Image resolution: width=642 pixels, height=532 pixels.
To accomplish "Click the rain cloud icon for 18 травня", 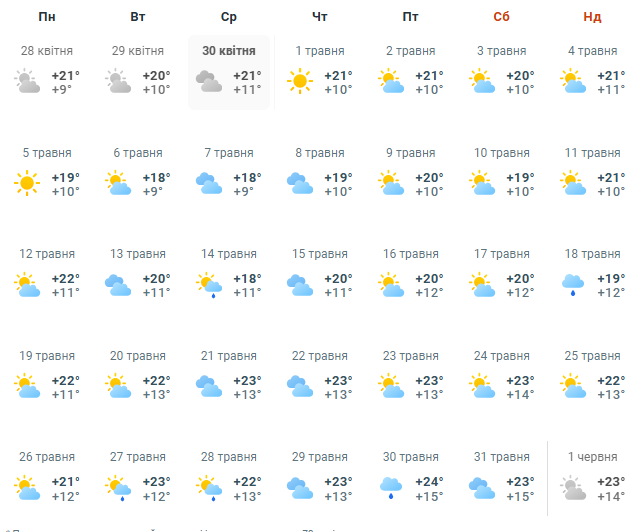I will 572,285.
